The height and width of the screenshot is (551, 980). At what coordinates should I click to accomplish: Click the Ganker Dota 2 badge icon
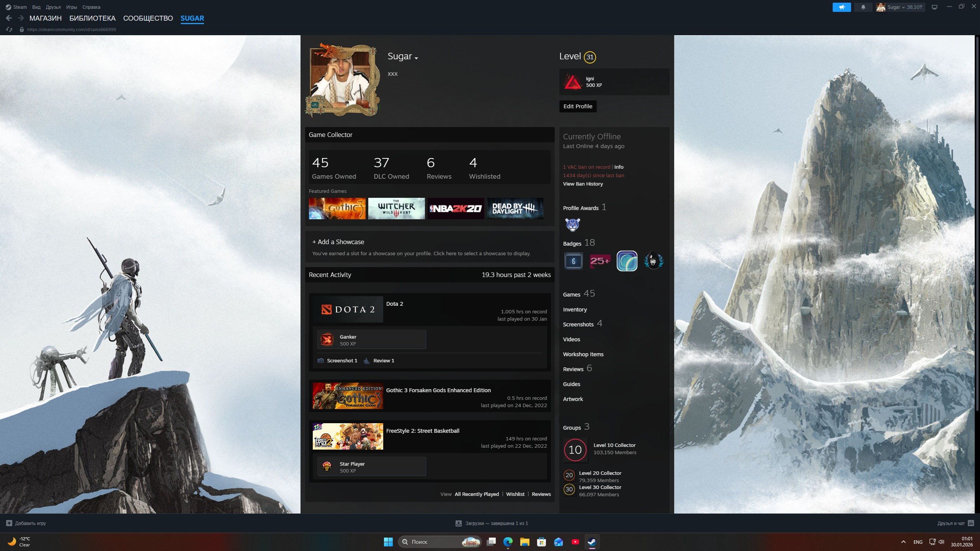(x=327, y=339)
